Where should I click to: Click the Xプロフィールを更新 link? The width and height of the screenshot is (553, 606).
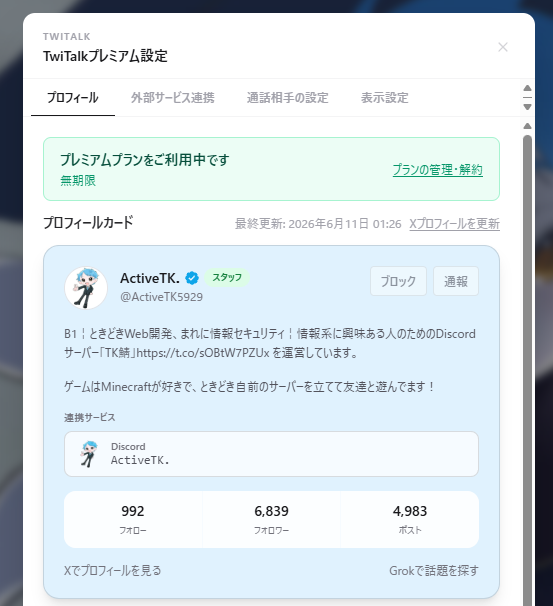pos(454,224)
